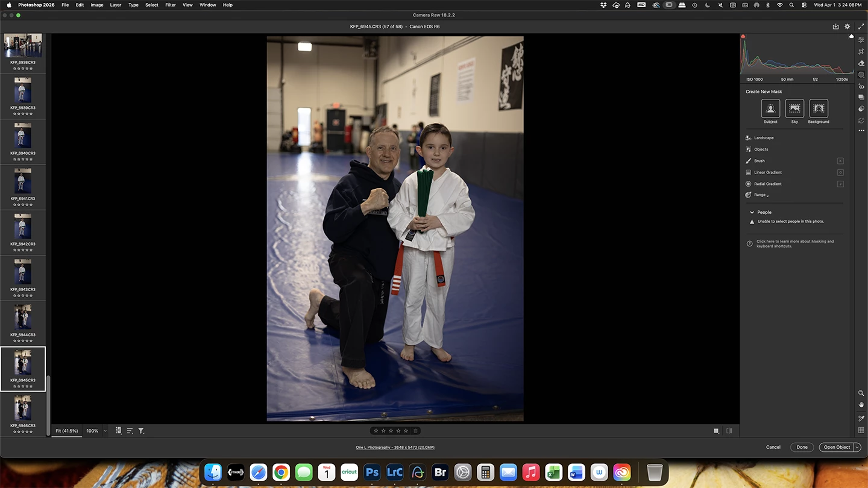Select the Hand tool
The height and width of the screenshot is (488, 868).
[861, 404]
